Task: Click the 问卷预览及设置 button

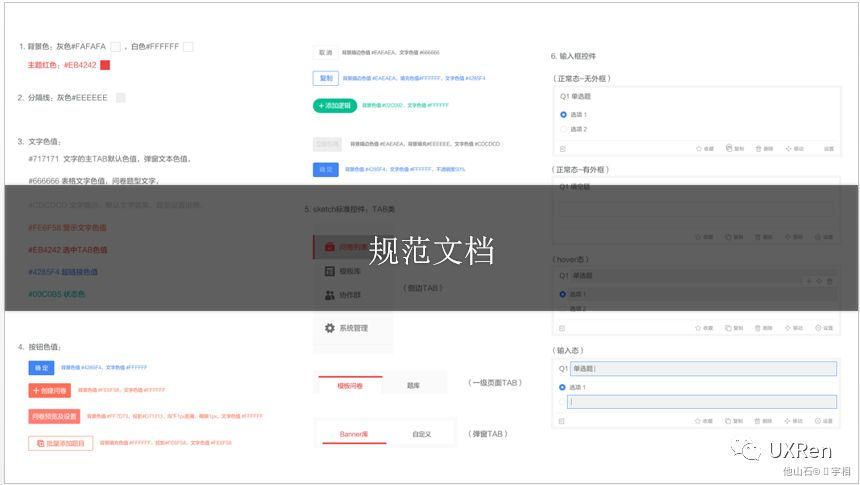Action: (54, 416)
